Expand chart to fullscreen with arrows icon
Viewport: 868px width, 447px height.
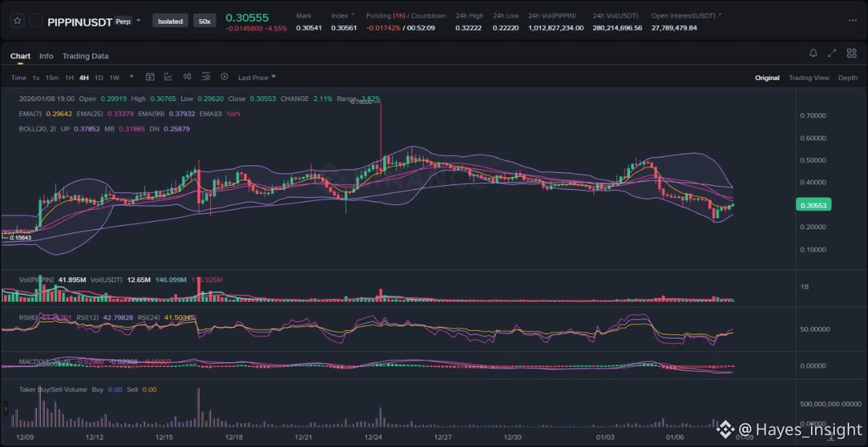(x=832, y=54)
